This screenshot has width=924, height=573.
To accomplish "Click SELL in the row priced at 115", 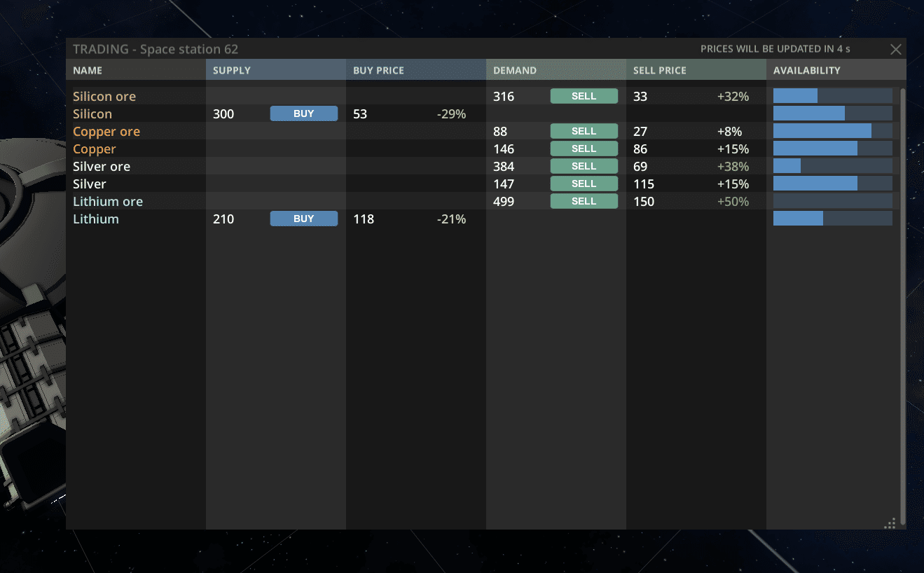I will click(x=584, y=184).
